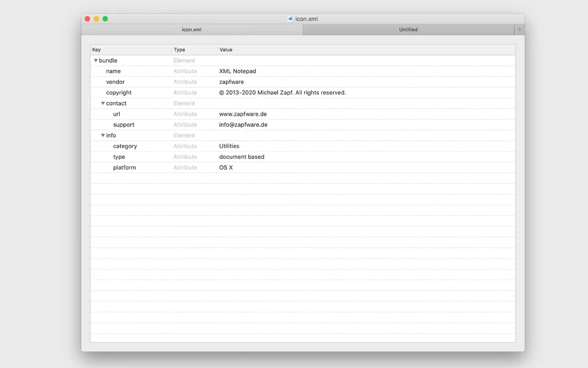Collapse the info element disclosure triangle

point(103,135)
